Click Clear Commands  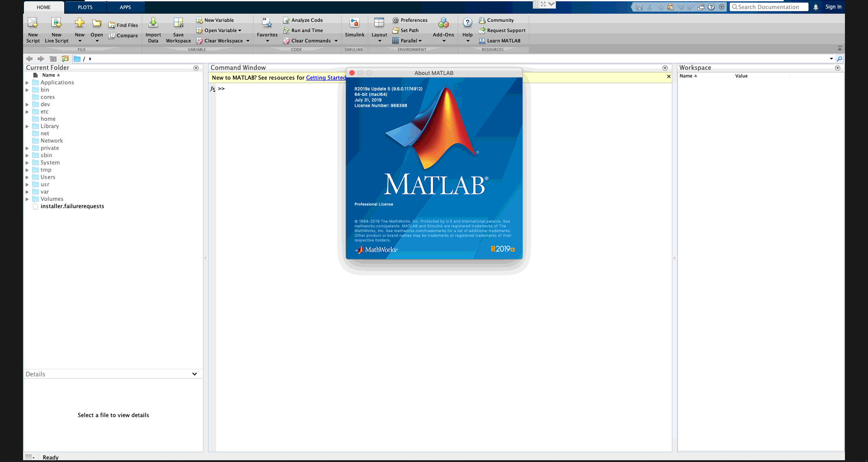click(307, 41)
